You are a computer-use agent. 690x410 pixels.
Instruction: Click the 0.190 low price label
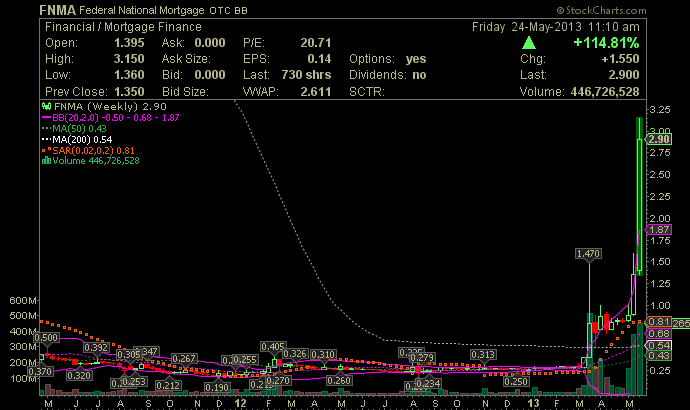pos(217,387)
